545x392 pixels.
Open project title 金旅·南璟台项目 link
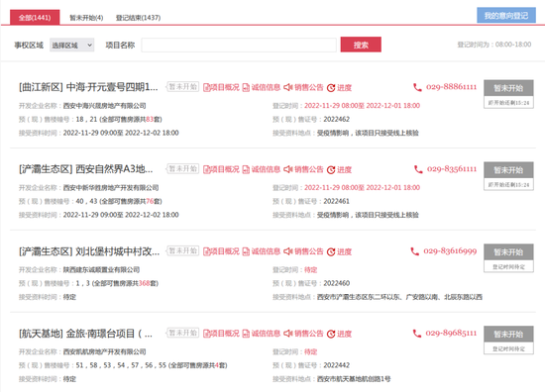[x=85, y=334]
